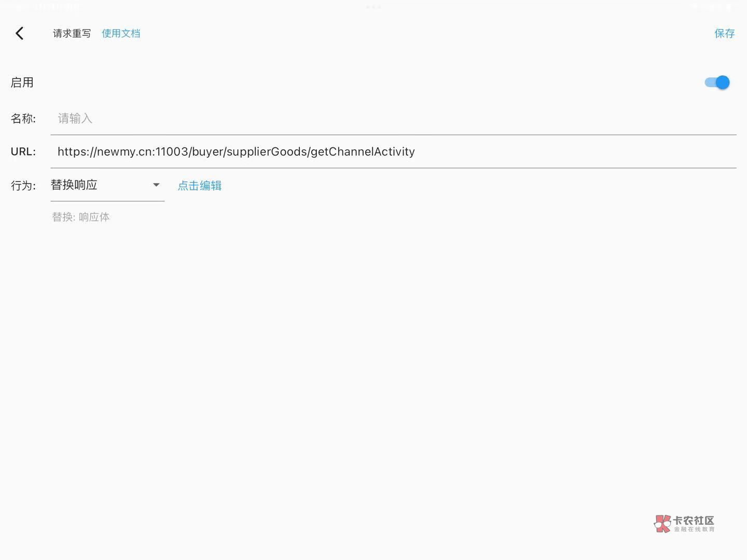The image size is (747, 560).
Task: Tap the back arrow icon
Action: pos(20,34)
